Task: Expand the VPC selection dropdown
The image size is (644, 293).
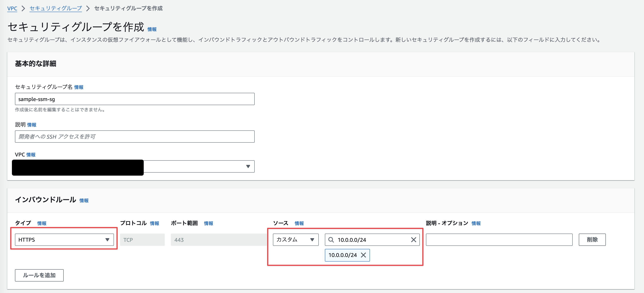Action: (199, 166)
